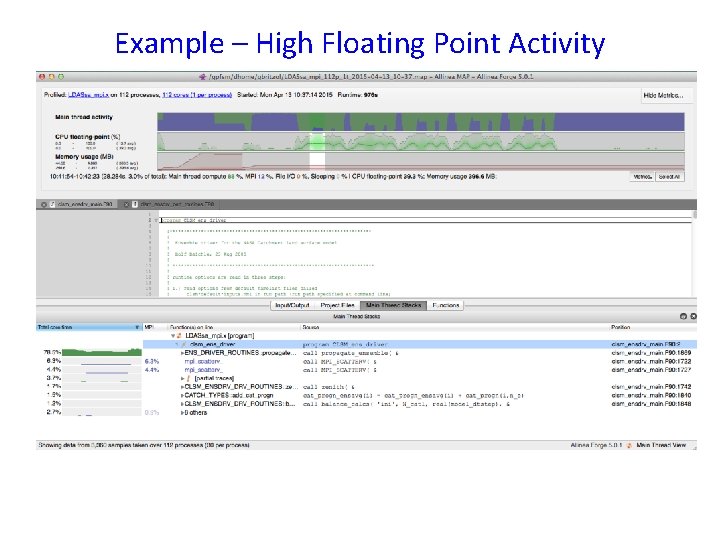Select the Main Thread Stacks tab
The height and width of the screenshot is (540, 720).
394,305
